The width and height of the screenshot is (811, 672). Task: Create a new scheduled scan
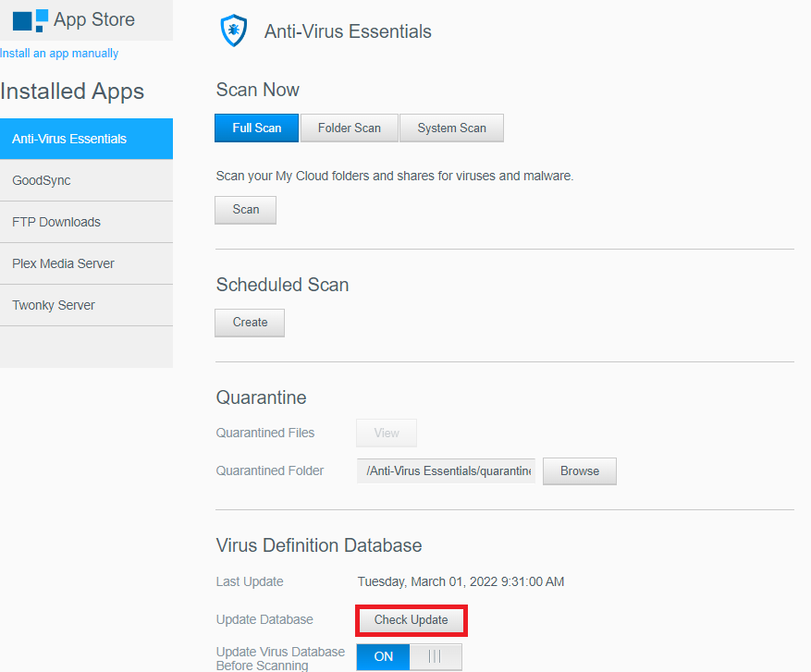pyautogui.click(x=249, y=323)
